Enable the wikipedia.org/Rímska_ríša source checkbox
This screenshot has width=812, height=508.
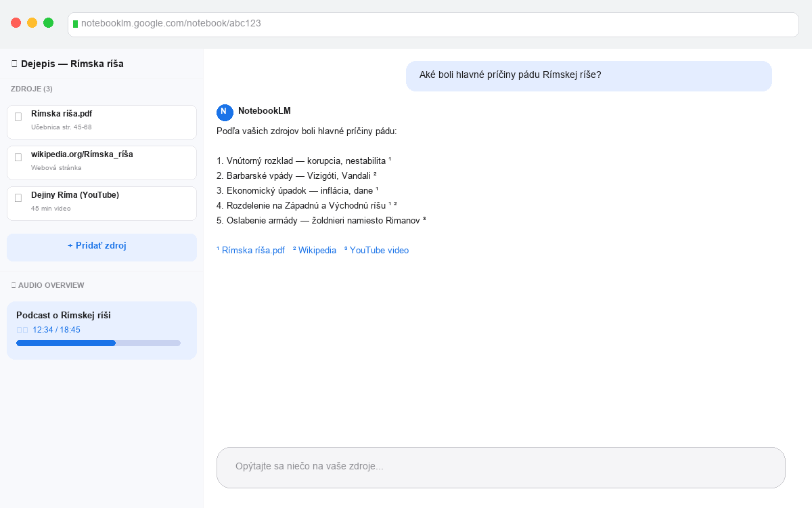point(18,156)
